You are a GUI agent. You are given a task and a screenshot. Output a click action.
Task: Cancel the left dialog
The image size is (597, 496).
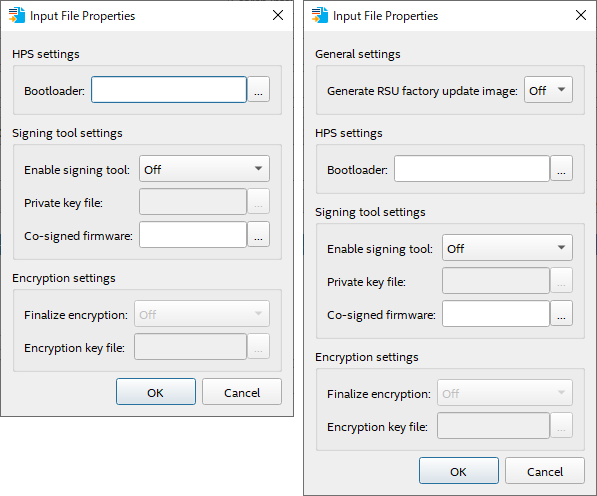point(242,392)
